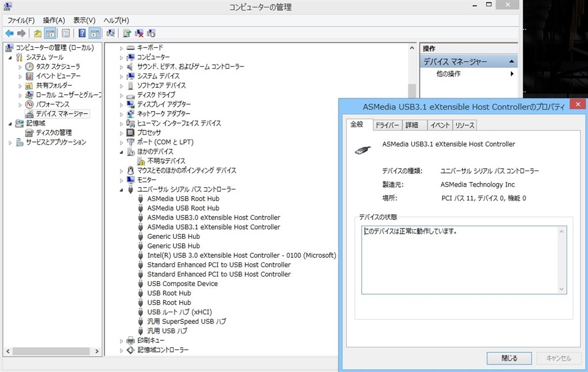Expand the Sound, video and game controllers category

[x=121, y=67]
